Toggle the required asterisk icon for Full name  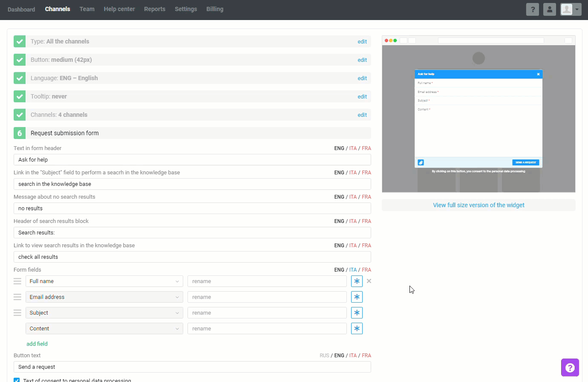tap(357, 281)
